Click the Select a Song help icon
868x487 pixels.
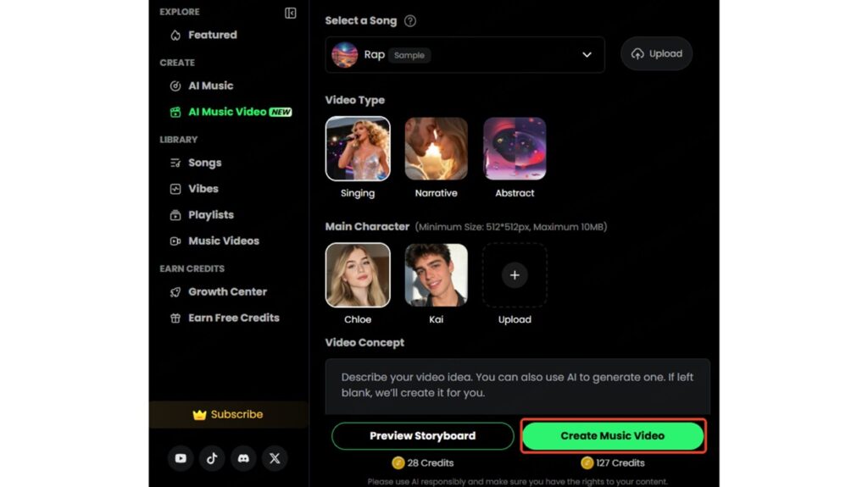(x=410, y=21)
